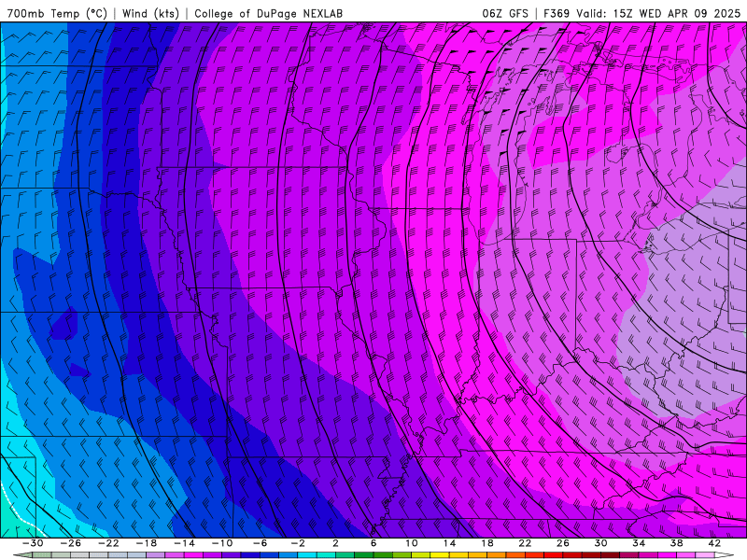The width and height of the screenshot is (747, 560).
Task: Click the 42 color scale label
Action: (714, 543)
